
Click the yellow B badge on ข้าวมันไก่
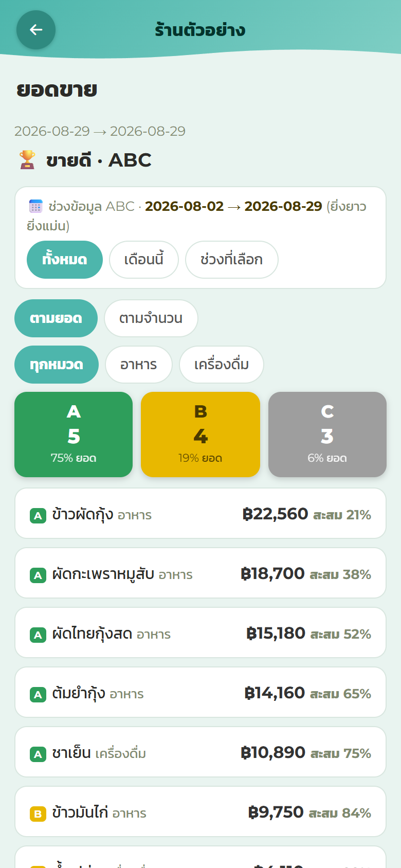(x=38, y=813)
